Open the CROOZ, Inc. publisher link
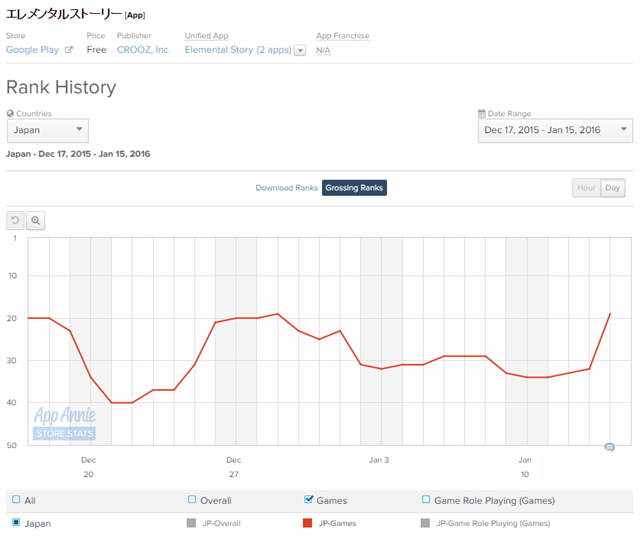Viewport: 640px width, 545px height. click(143, 50)
